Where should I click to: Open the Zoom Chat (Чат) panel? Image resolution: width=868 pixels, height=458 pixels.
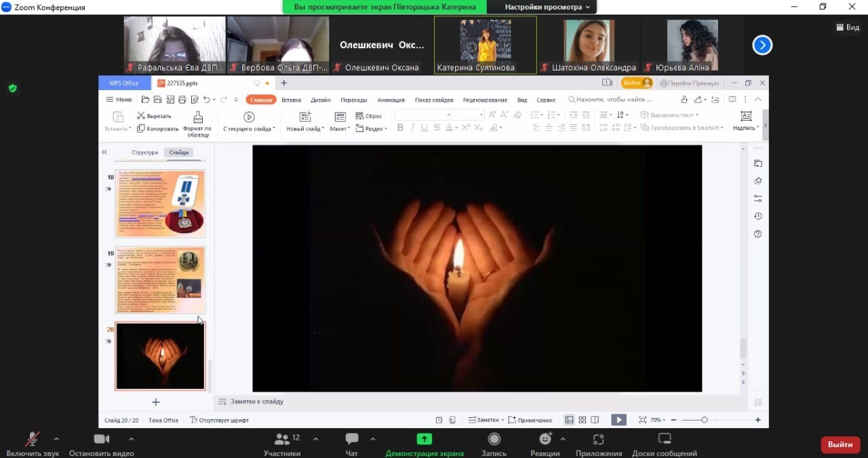(x=351, y=439)
